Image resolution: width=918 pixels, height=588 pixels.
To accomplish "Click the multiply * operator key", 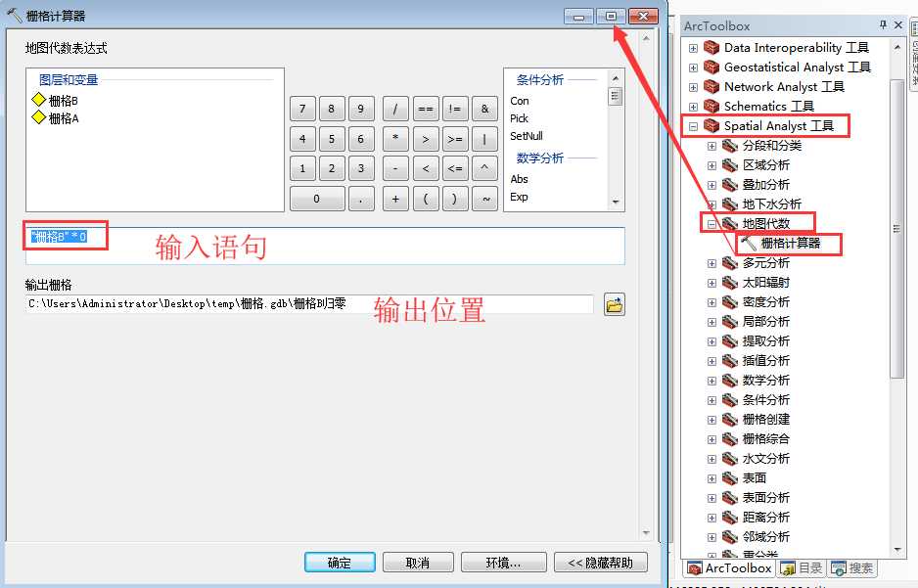I will tap(395, 139).
